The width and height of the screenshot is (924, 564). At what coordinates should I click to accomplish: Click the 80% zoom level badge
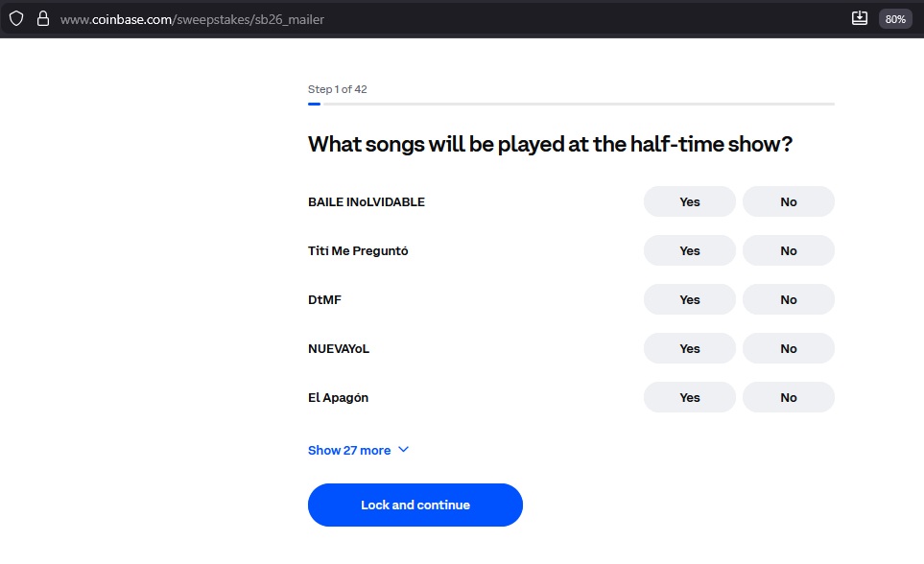click(895, 19)
